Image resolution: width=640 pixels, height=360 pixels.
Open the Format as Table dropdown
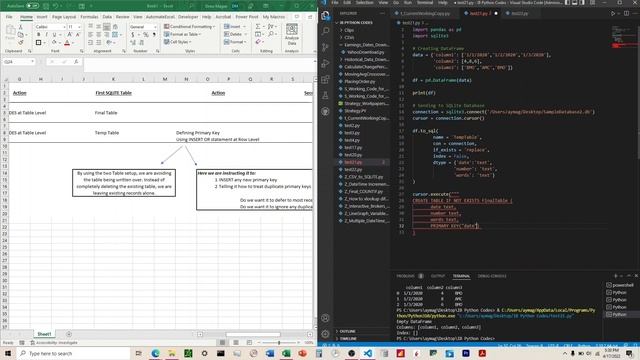click(x=182, y=34)
